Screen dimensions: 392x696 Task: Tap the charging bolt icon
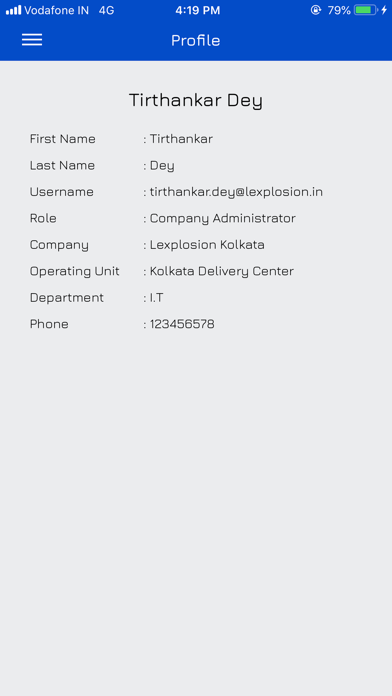click(384, 10)
